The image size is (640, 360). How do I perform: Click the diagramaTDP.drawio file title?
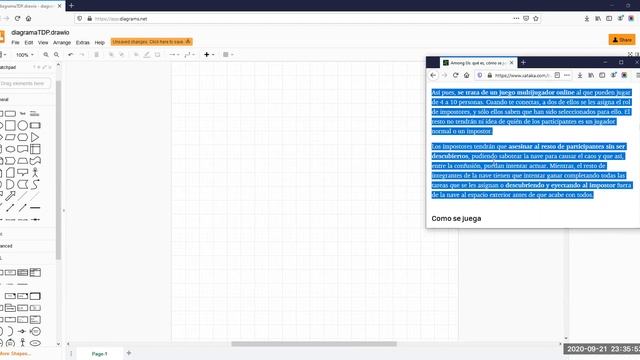pyautogui.click(x=40, y=32)
